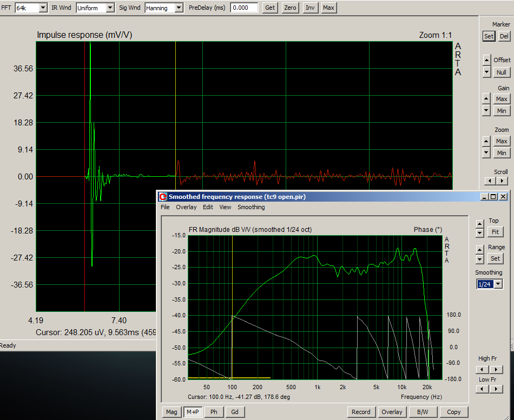The width and height of the screenshot is (514, 420).
Task: Click the High Fr left arrow
Action: tap(482, 370)
